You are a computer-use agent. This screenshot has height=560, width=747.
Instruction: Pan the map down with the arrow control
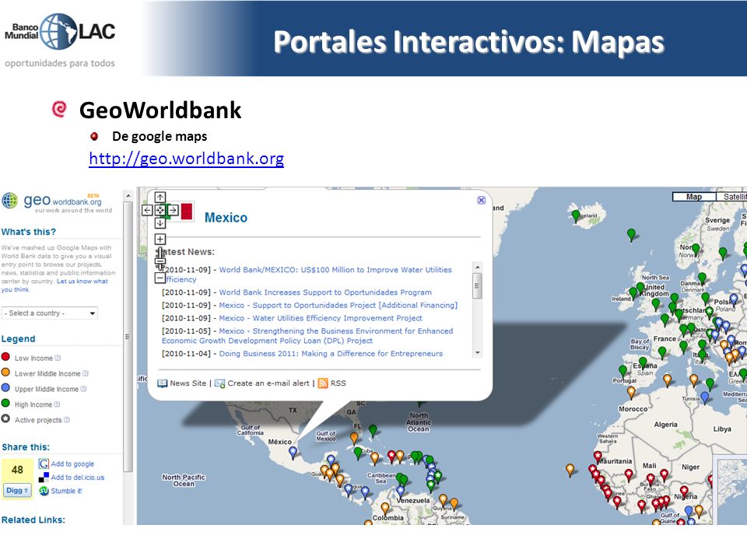tap(160, 223)
